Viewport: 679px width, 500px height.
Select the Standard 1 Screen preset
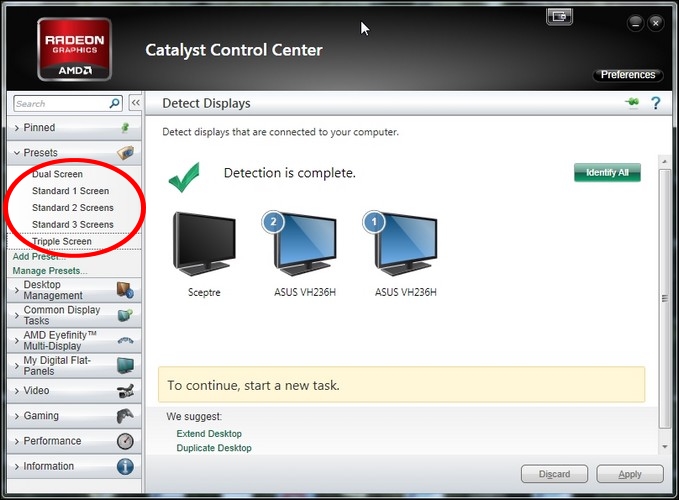(x=71, y=191)
